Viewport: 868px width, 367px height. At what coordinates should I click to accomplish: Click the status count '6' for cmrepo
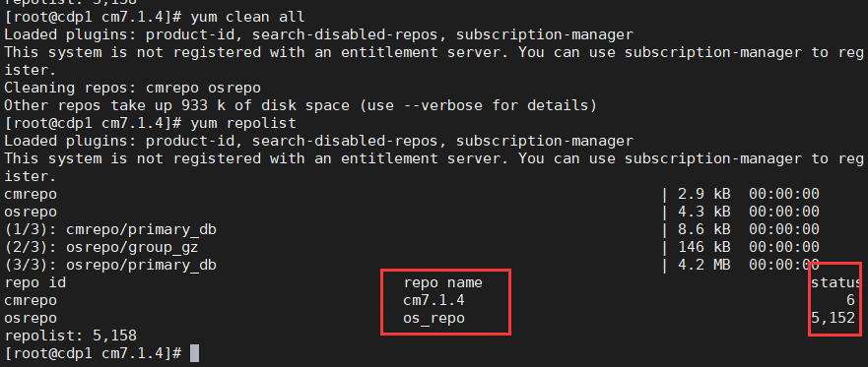(x=850, y=300)
